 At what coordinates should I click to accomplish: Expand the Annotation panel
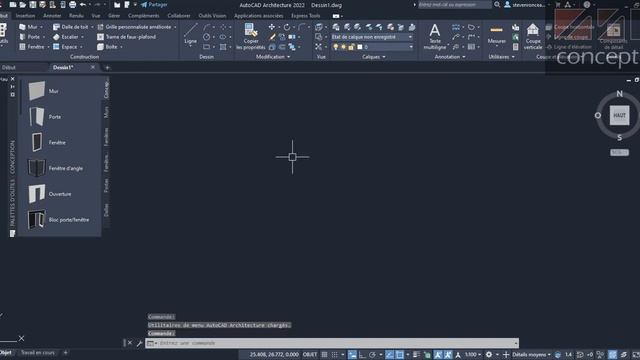tap(450, 57)
